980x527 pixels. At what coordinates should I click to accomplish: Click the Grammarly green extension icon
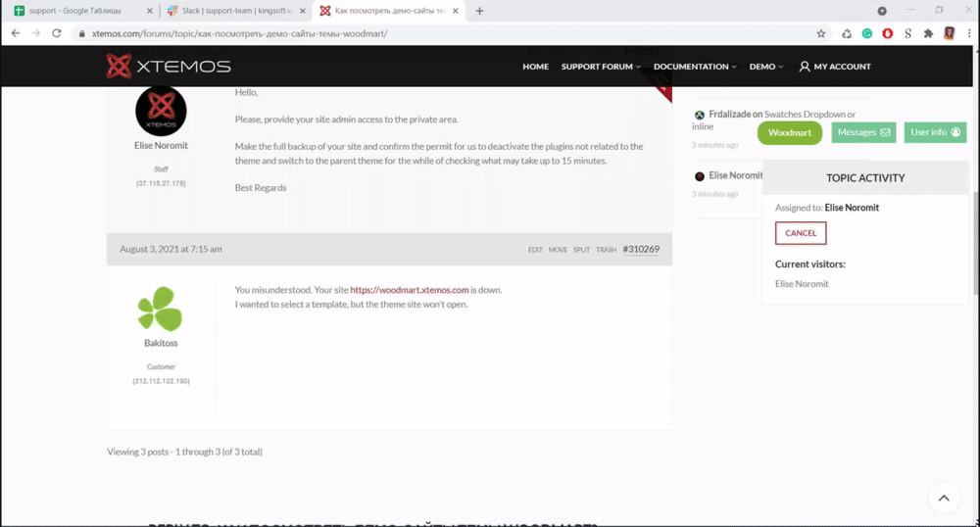click(x=867, y=33)
